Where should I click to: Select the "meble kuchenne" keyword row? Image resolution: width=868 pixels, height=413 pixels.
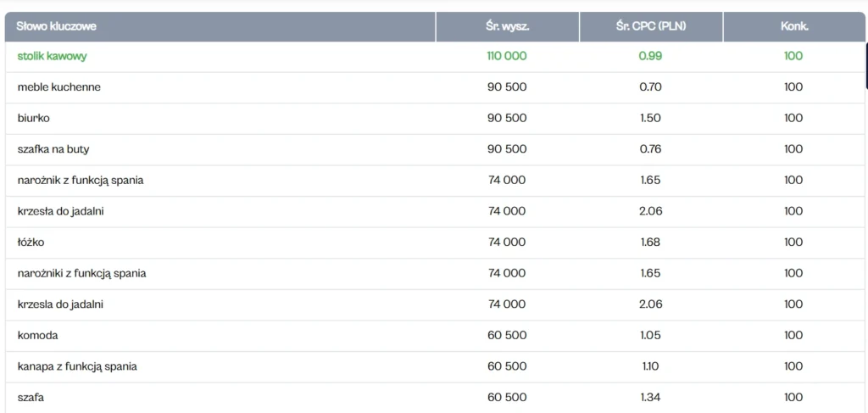pyautogui.click(x=58, y=87)
